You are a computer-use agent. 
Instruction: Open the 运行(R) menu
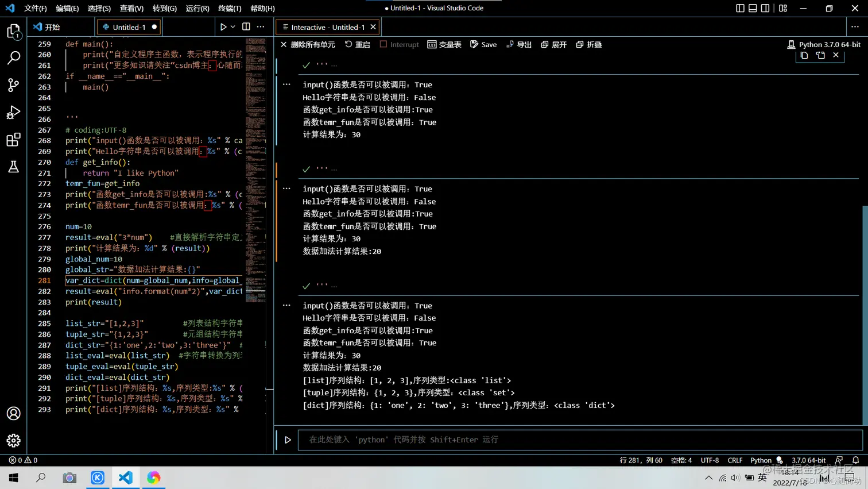pyautogui.click(x=197, y=8)
